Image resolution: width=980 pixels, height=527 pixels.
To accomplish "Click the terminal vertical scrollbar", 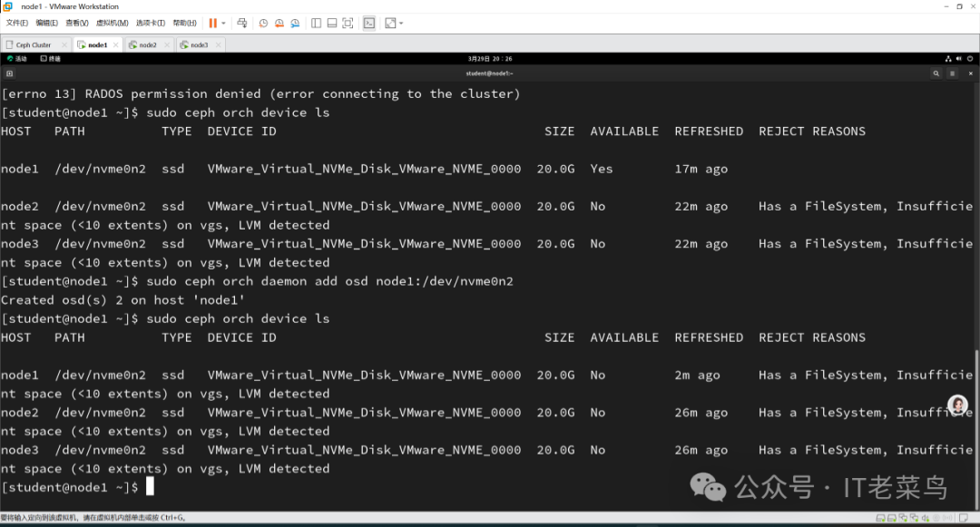I will pos(977,430).
